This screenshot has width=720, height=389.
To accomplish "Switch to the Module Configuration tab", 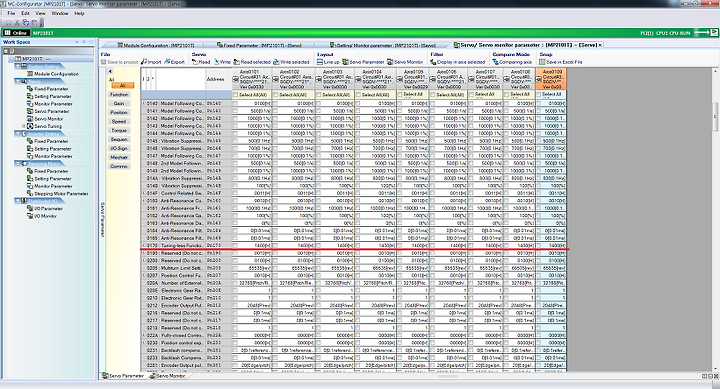I will point(156,45).
